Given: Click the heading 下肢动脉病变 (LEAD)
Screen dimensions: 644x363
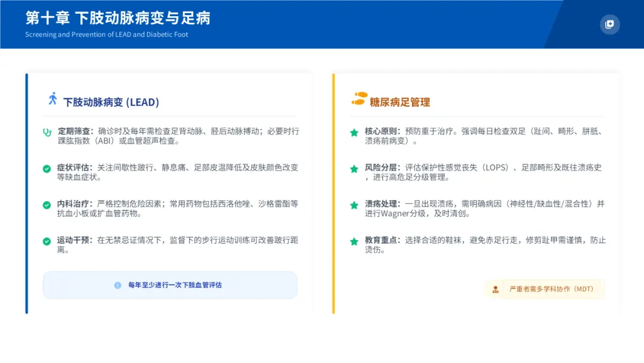Looking at the screenshot, I should (111, 102).
